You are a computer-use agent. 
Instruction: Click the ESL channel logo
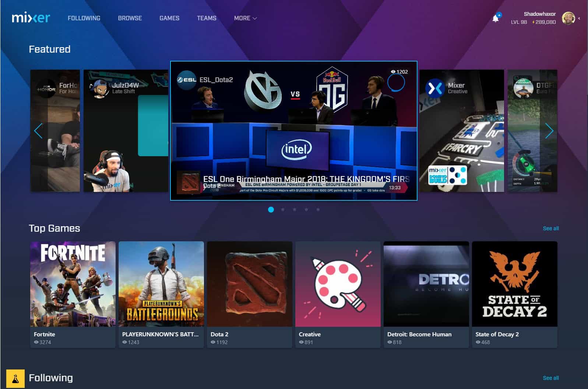click(x=187, y=80)
